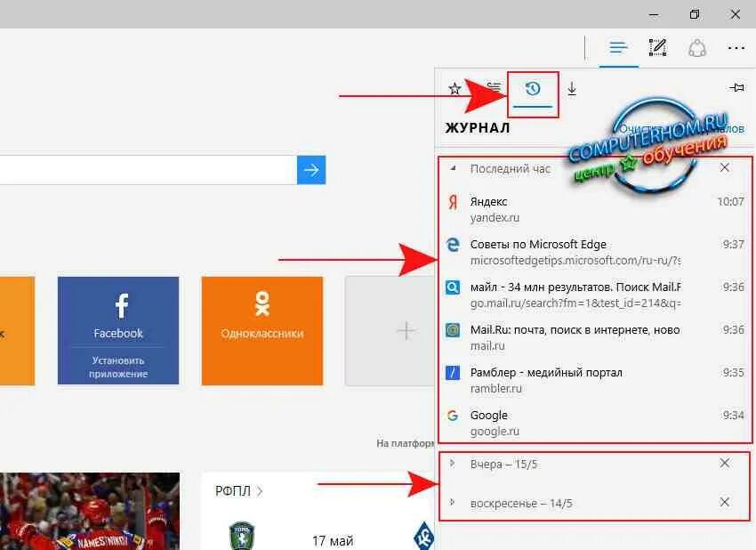The height and width of the screenshot is (550, 756).
Task: Delete the воскресенье – 14/5 group
Action: (x=724, y=502)
